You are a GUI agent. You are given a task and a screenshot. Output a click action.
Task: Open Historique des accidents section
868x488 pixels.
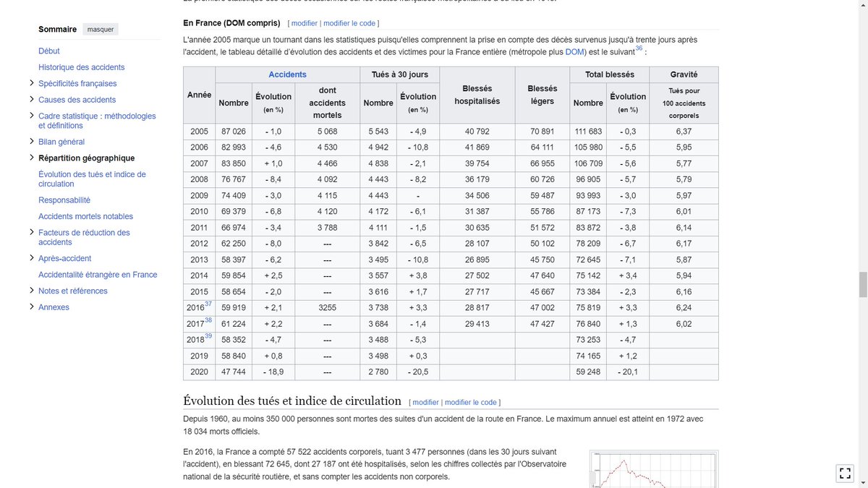(x=82, y=67)
